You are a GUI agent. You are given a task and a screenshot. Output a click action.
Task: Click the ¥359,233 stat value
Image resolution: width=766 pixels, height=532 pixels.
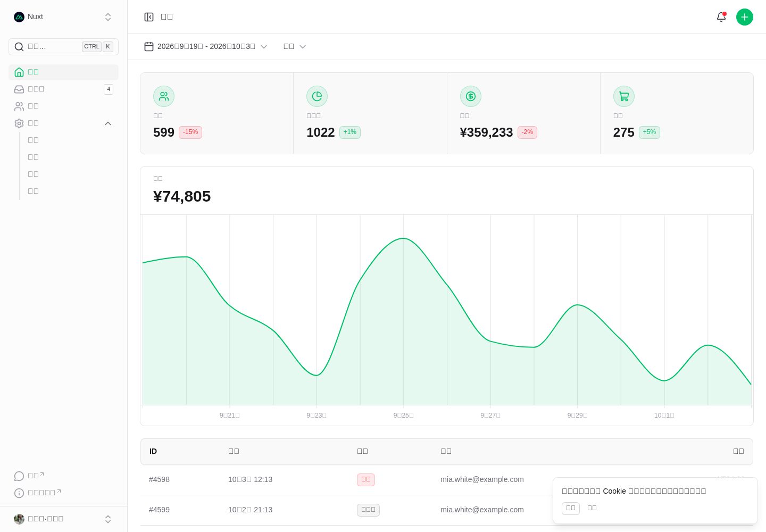pos(487,132)
